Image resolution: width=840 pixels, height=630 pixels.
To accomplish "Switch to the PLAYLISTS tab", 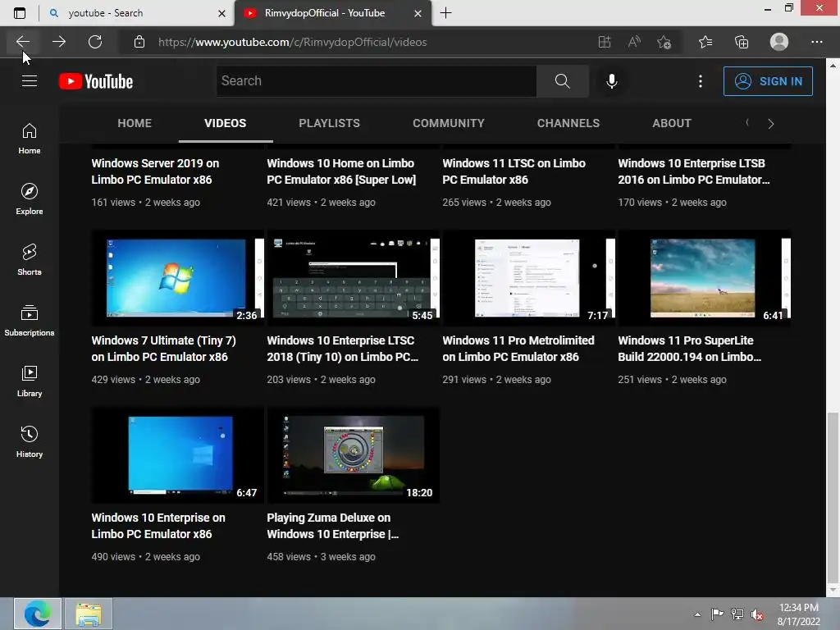I will 330,123.
